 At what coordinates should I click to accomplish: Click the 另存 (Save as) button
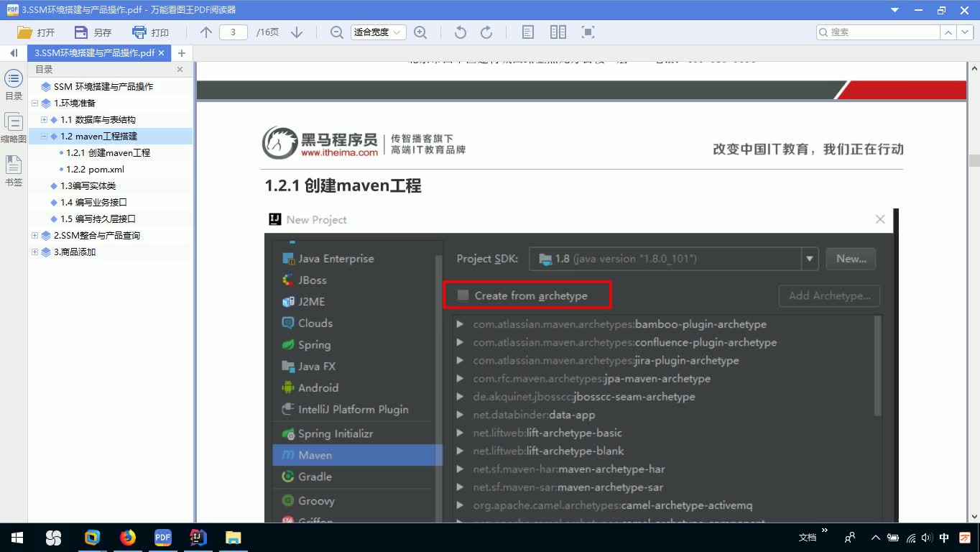tap(93, 32)
